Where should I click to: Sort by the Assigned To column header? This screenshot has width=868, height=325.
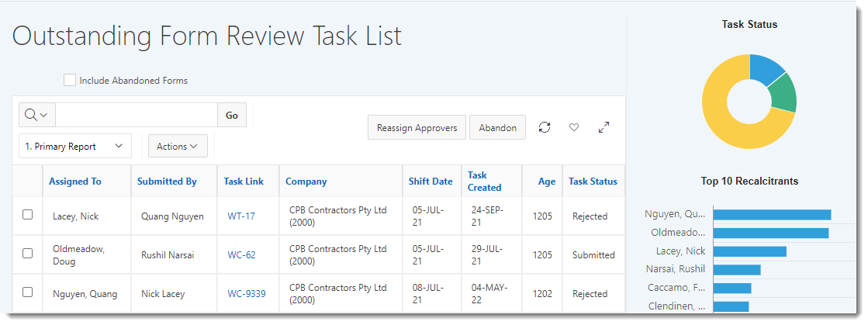point(75,182)
